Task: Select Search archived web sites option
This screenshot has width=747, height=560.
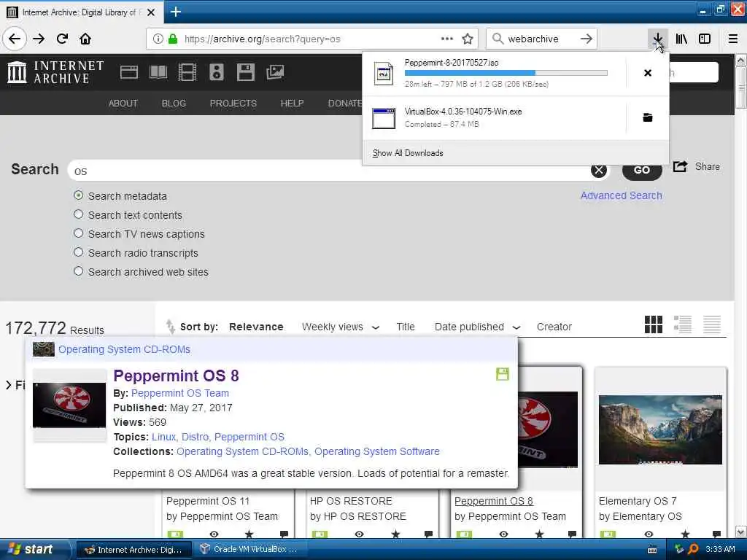Action: 79,271
